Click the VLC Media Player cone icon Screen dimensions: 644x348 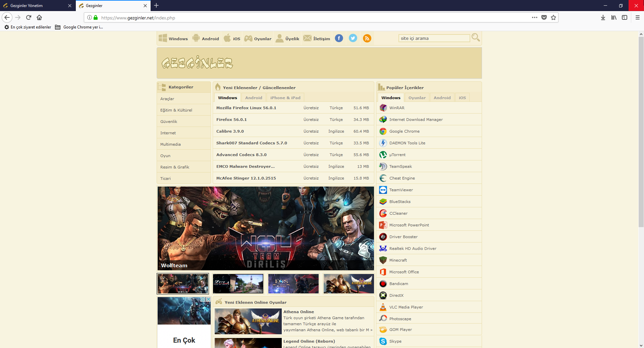[383, 307]
